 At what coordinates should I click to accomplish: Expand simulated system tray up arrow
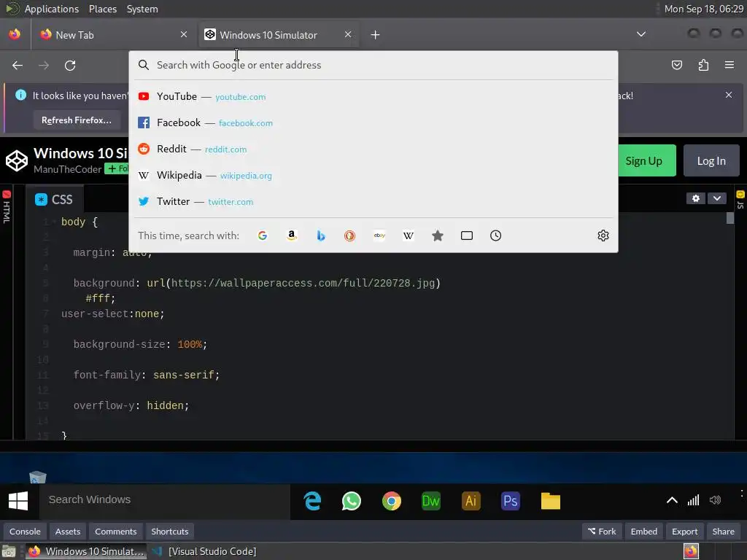pyautogui.click(x=672, y=500)
